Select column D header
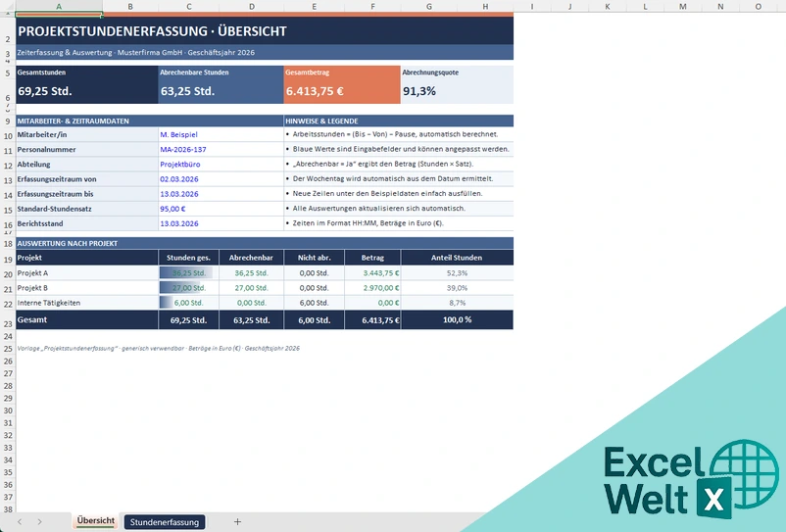Screen dimensions: 786x532 (251, 7)
